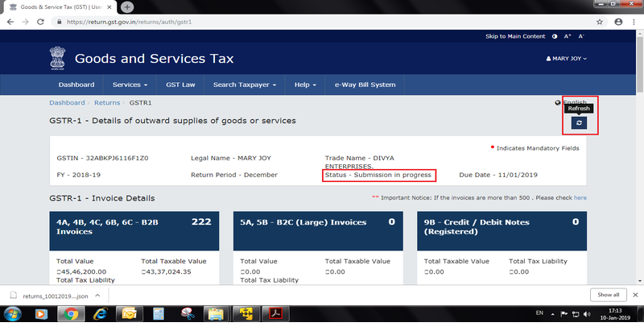
Task: Open the Search Taxpayer dropdown
Action: 246,85
